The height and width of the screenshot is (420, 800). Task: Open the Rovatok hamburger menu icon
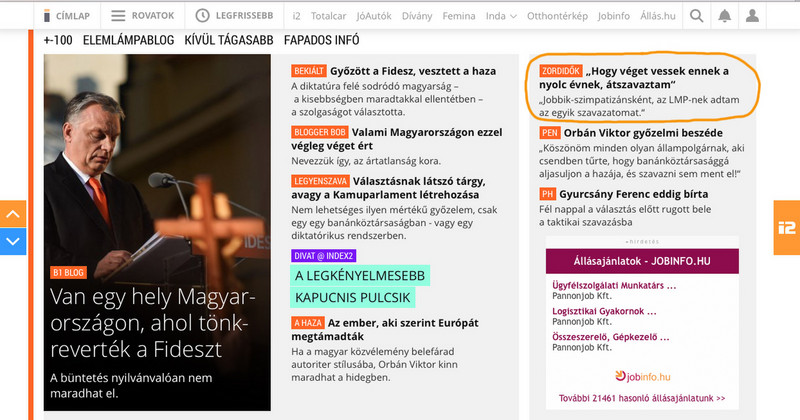pos(118,16)
